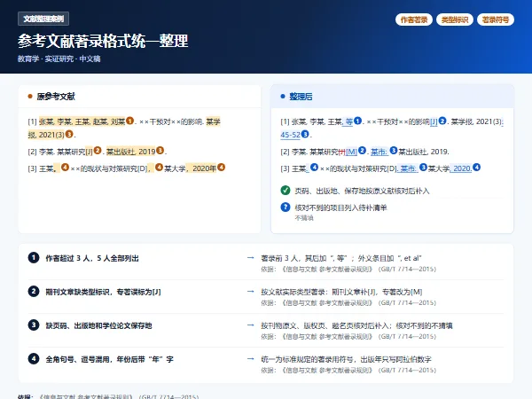
Task: Click the green checkmark icon
Action: tap(286, 191)
